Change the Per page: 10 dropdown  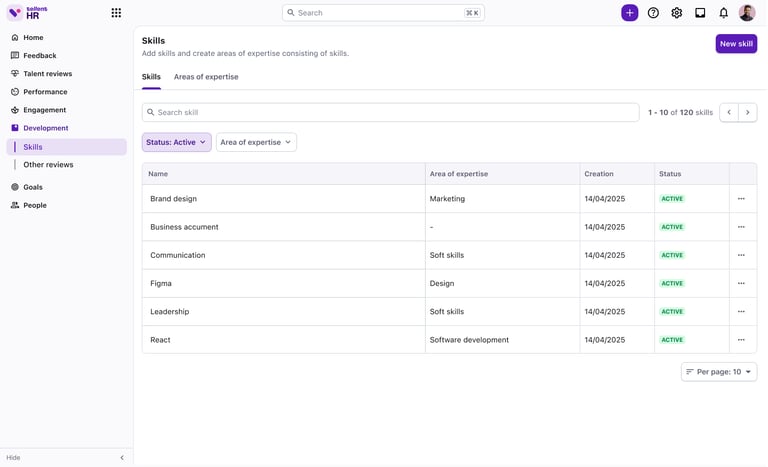click(x=718, y=372)
